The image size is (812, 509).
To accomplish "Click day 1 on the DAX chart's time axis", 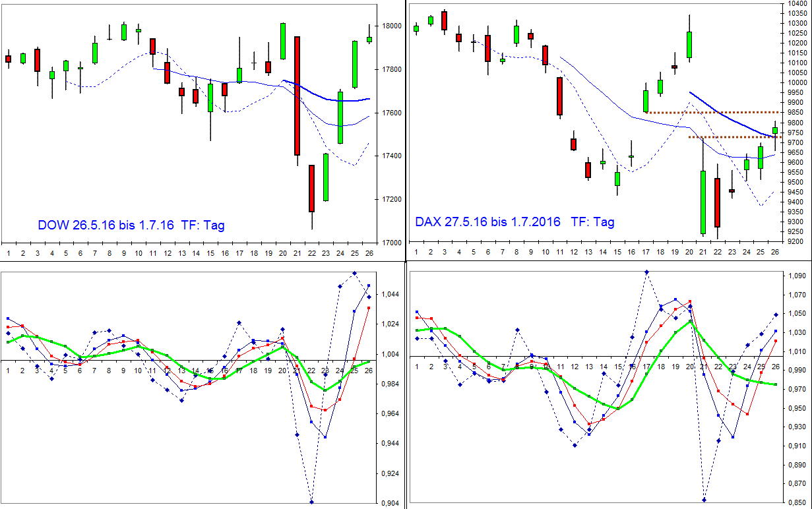I will pyautogui.click(x=416, y=252).
